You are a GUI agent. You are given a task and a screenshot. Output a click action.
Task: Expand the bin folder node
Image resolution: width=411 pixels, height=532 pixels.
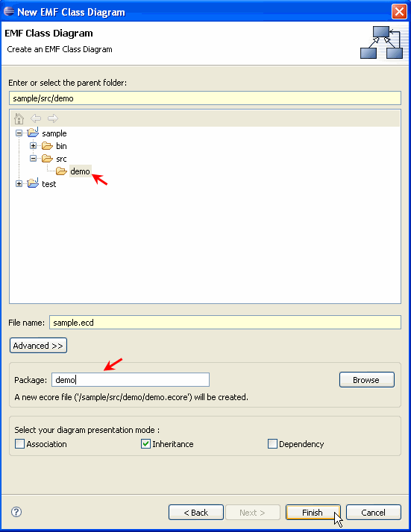(x=33, y=146)
